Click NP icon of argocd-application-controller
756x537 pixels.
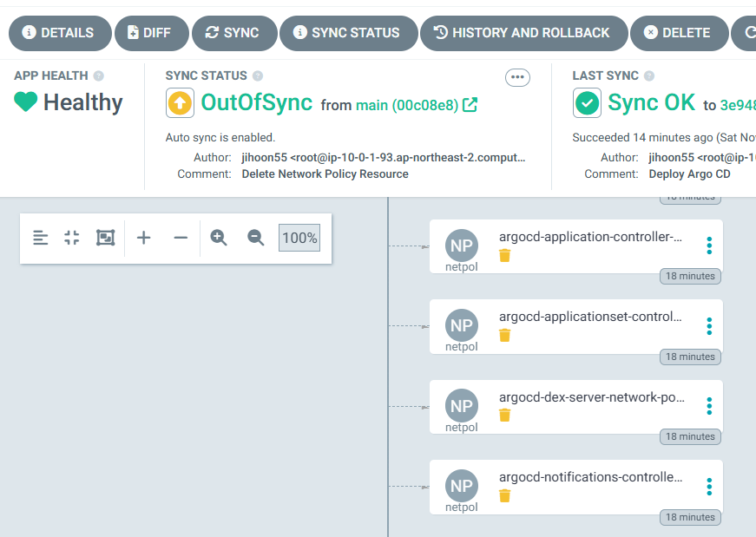click(x=462, y=246)
